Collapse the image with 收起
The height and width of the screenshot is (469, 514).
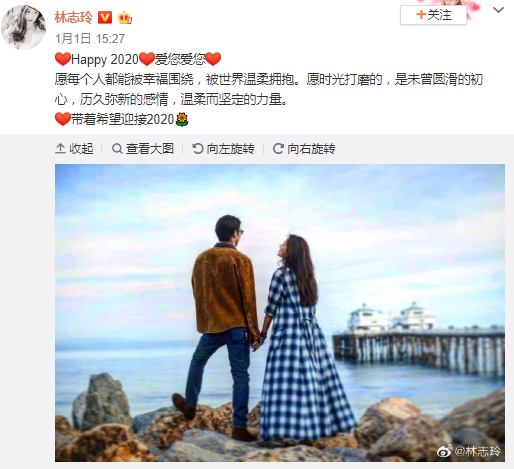point(74,149)
